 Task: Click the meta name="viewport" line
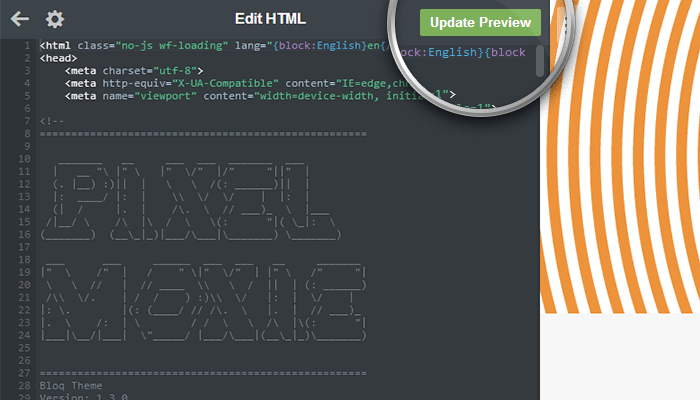tap(260, 96)
